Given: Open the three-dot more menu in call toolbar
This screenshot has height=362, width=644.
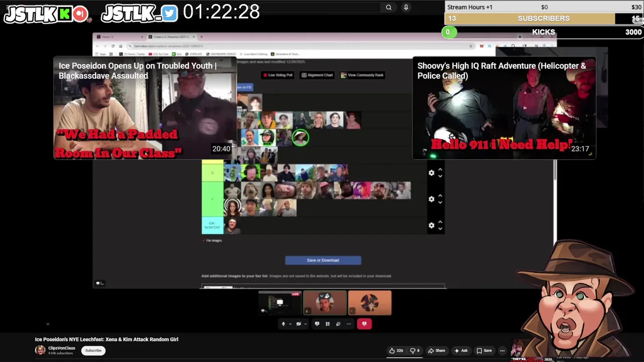Looking at the screenshot, I should [x=349, y=324].
